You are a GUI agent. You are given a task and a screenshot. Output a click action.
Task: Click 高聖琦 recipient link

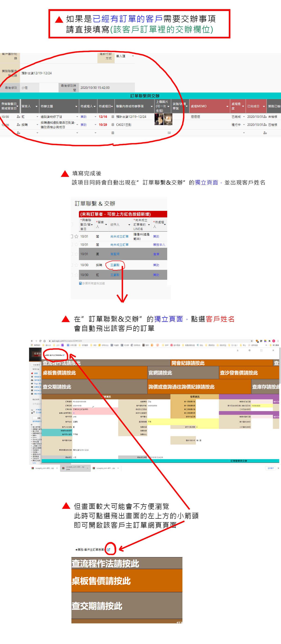click(115, 254)
